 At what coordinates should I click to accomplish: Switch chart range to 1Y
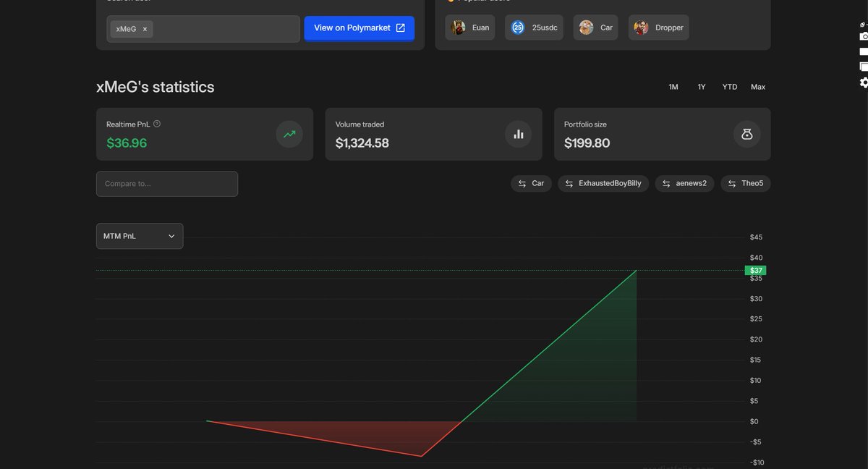[702, 87]
